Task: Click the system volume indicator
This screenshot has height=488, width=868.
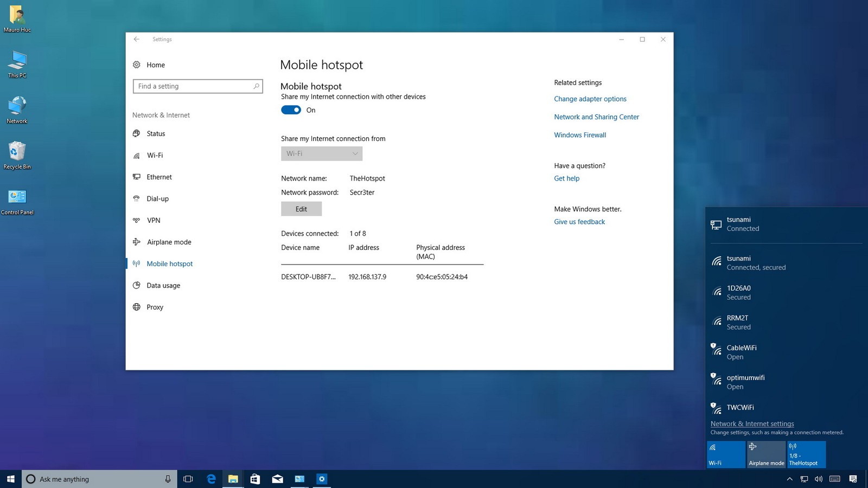Action: click(819, 479)
